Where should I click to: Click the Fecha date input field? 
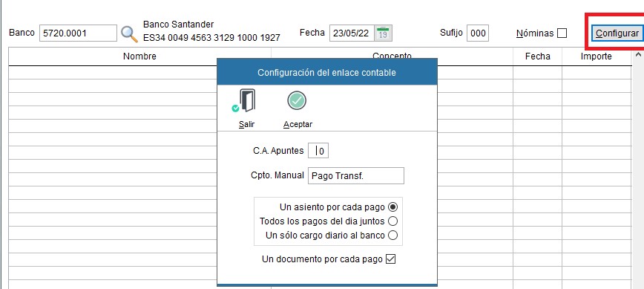tap(352, 33)
